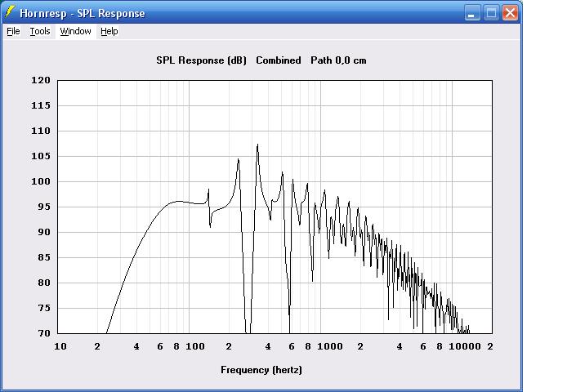Open the File menu
Viewport: 576px width, 392px height.
[13, 32]
